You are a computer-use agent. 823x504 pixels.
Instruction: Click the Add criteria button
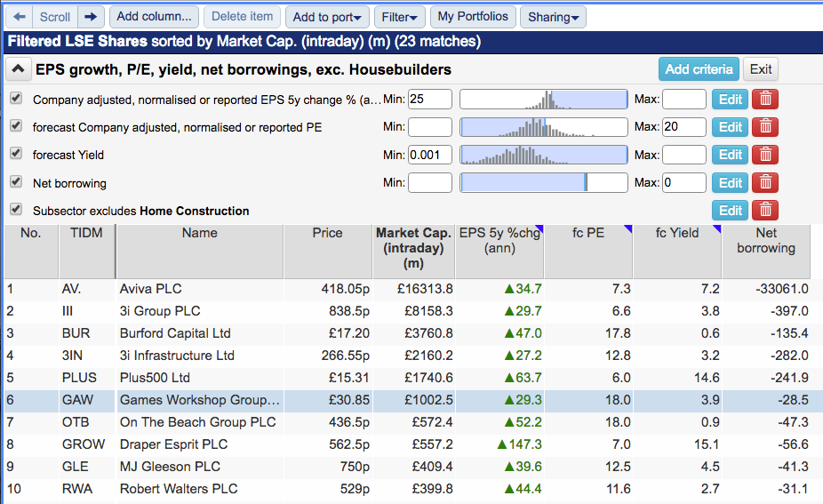tap(699, 69)
